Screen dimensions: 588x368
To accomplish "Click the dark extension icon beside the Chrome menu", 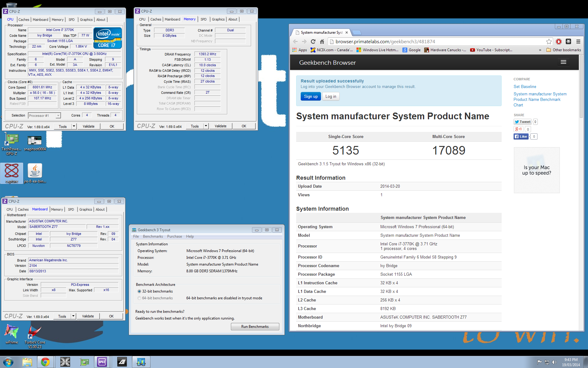I will click(568, 41).
